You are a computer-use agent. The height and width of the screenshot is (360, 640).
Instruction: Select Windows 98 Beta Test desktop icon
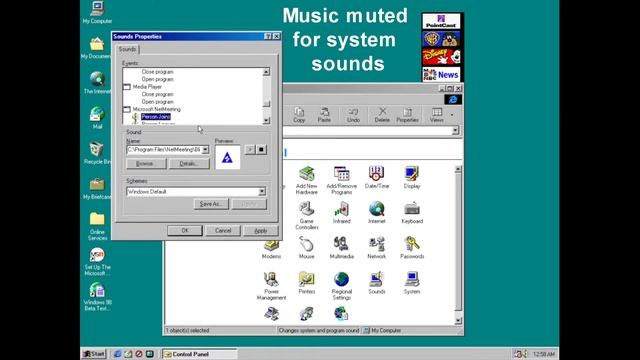click(97, 297)
